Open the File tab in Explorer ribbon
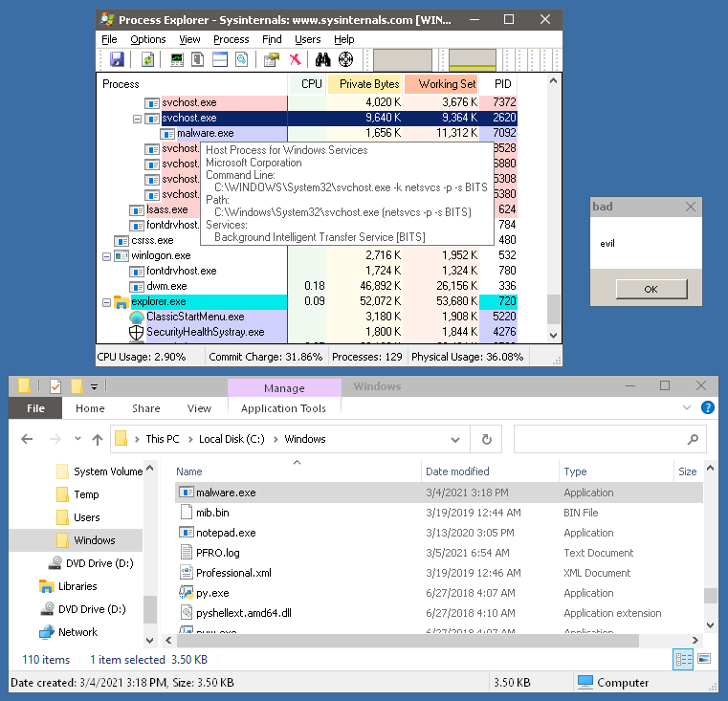 pyautogui.click(x=35, y=408)
